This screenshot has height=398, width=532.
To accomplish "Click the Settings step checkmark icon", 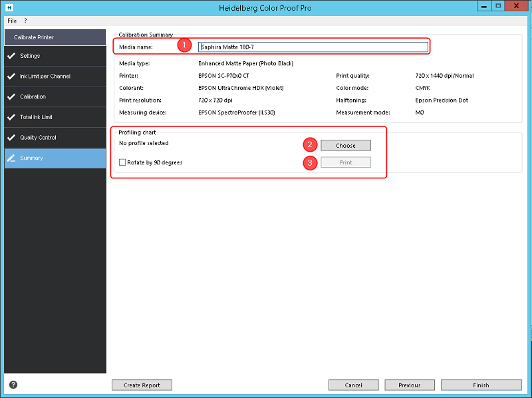I will click(11, 56).
